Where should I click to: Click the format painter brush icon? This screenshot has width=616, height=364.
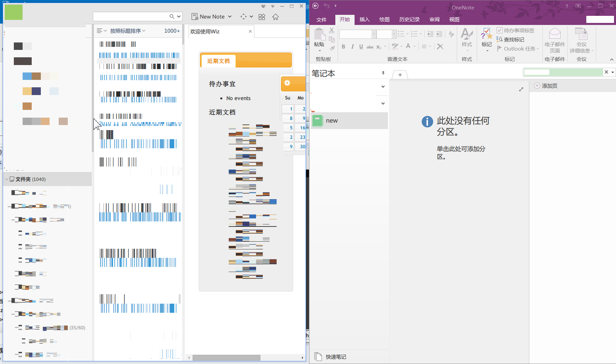(x=332, y=48)
